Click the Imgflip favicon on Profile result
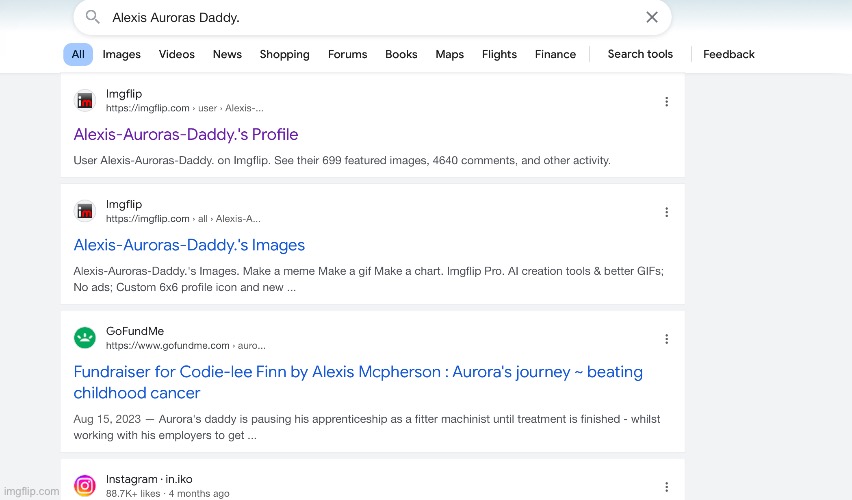Screen dimensions: 852x500 [x=85, y=101]
